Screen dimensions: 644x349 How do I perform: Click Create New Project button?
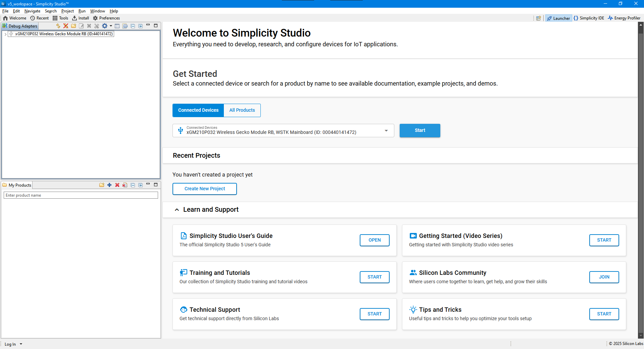tap(205, 189)
